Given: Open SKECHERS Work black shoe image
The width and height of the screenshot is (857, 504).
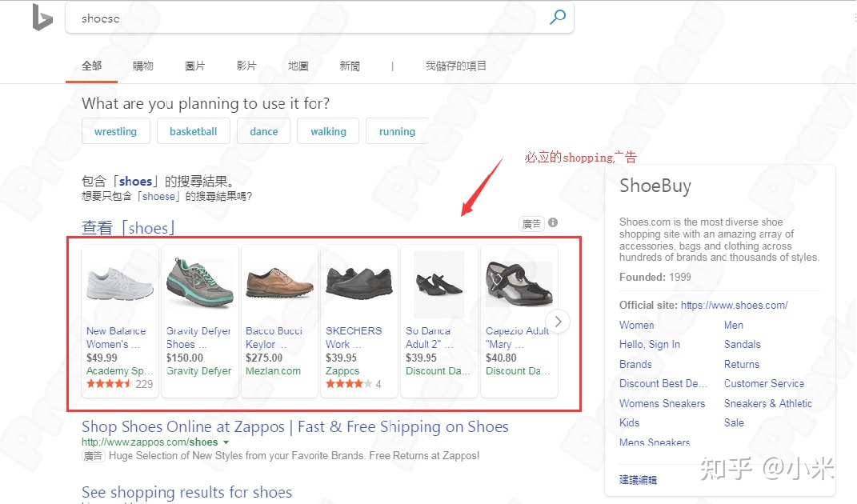Looking at the screenshot, I should 359,282.
